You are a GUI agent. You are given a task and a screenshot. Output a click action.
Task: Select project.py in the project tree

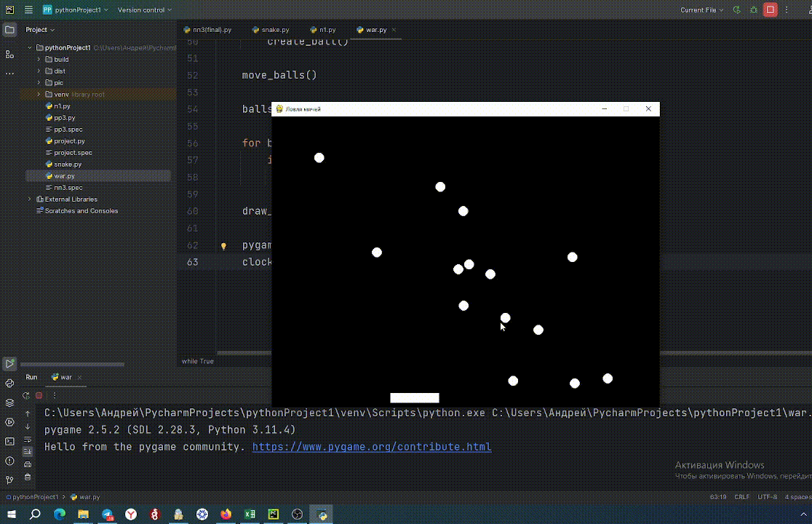click(69, 141)
